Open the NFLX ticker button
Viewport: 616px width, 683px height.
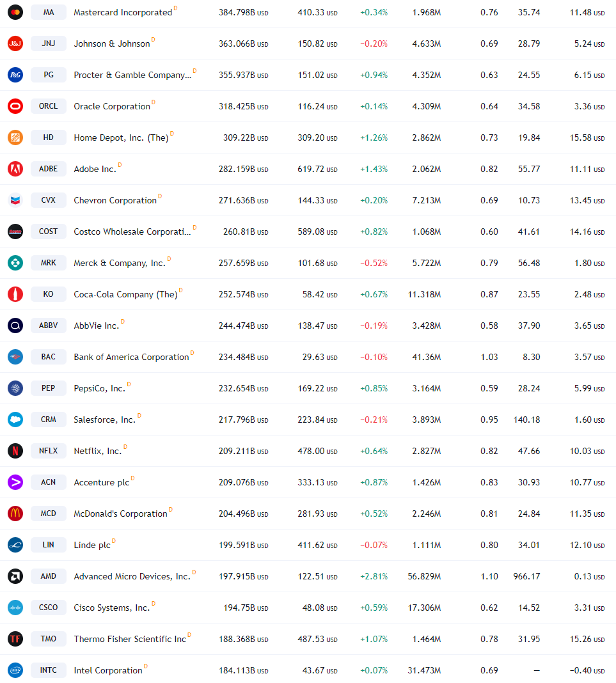pyautogui.click(x=49, y=451)
